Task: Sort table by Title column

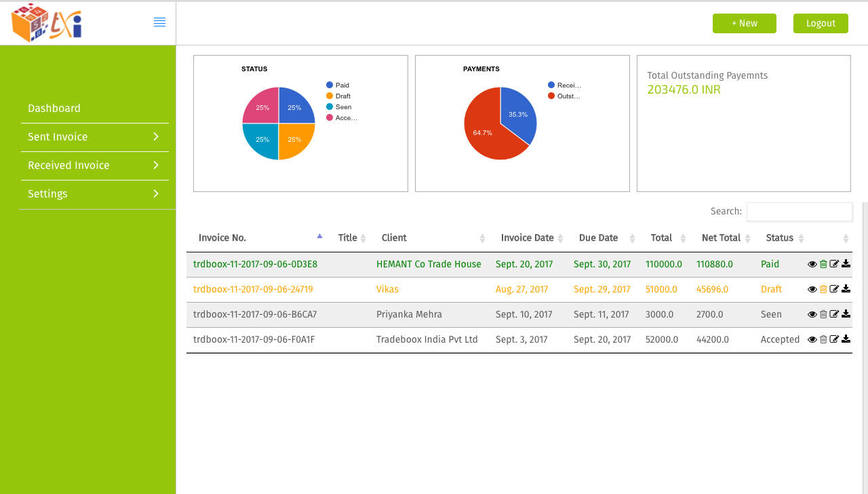Action: tap(348, 238)
